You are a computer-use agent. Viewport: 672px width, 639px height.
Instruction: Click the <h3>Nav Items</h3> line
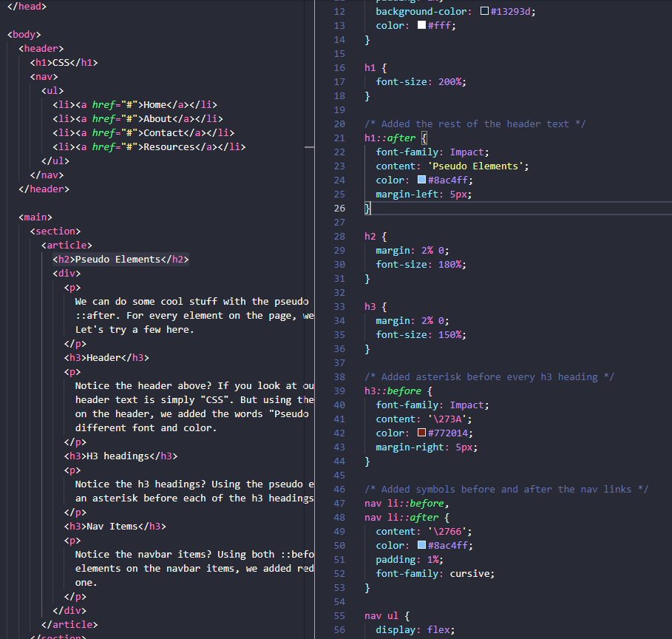(x=115, y=526)
